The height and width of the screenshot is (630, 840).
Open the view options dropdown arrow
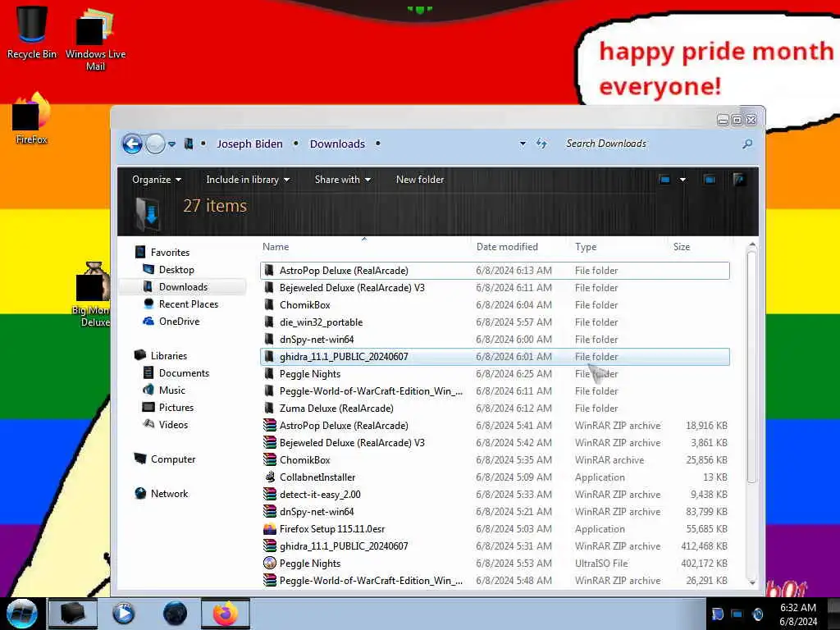(682, 180)
